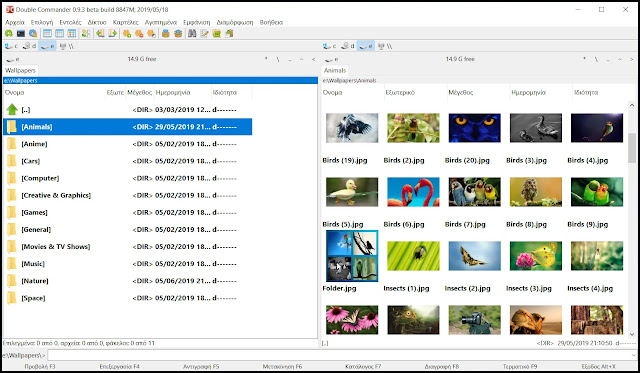The width and height of the screenshot is (640, 373).
Task: Open the Διαμόρφωση menu
Action: pyautogui.click(x=235, y=22)
